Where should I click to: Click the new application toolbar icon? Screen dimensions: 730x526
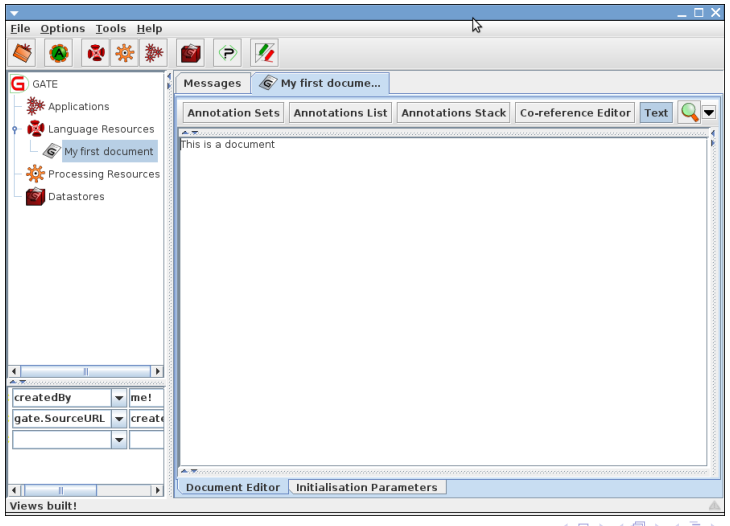click(x=153, y=53)
